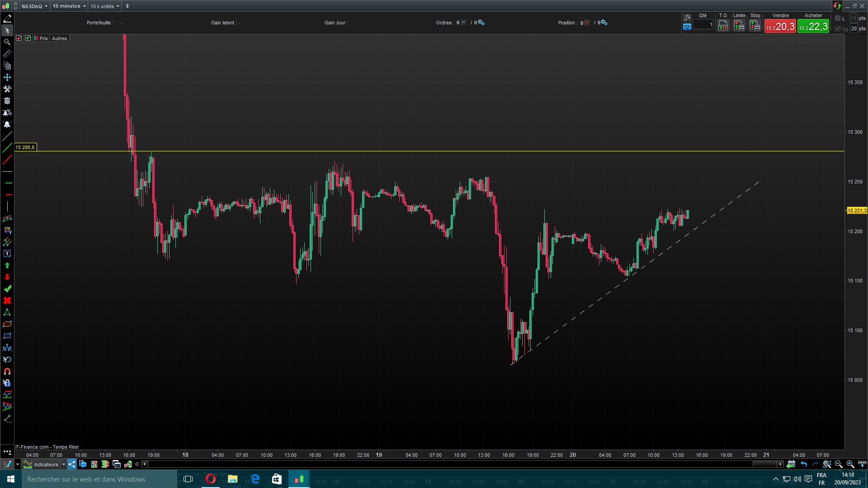Open File Explorer from taskbar
The width and height of the screenshot is (868, 488).
(233, 479)
